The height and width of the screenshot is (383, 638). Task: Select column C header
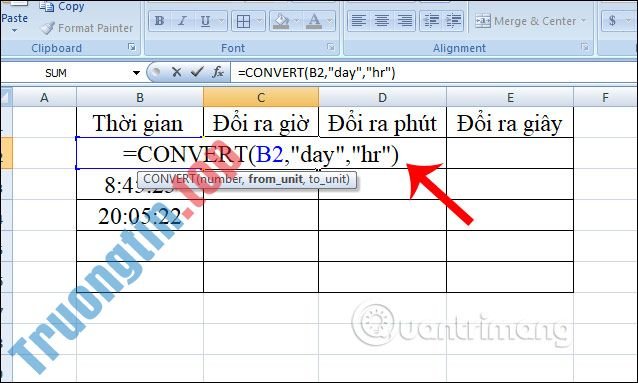tap(261, 98)
